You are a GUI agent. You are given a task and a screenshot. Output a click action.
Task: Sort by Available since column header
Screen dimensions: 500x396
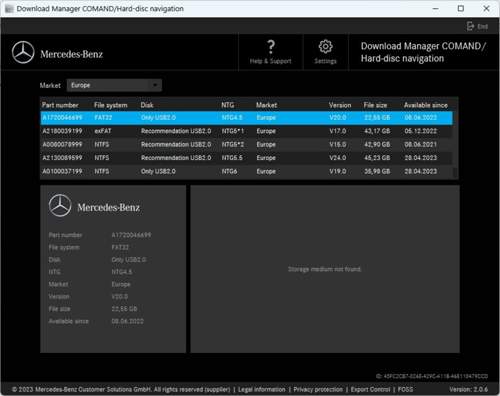tap(426, 105)
